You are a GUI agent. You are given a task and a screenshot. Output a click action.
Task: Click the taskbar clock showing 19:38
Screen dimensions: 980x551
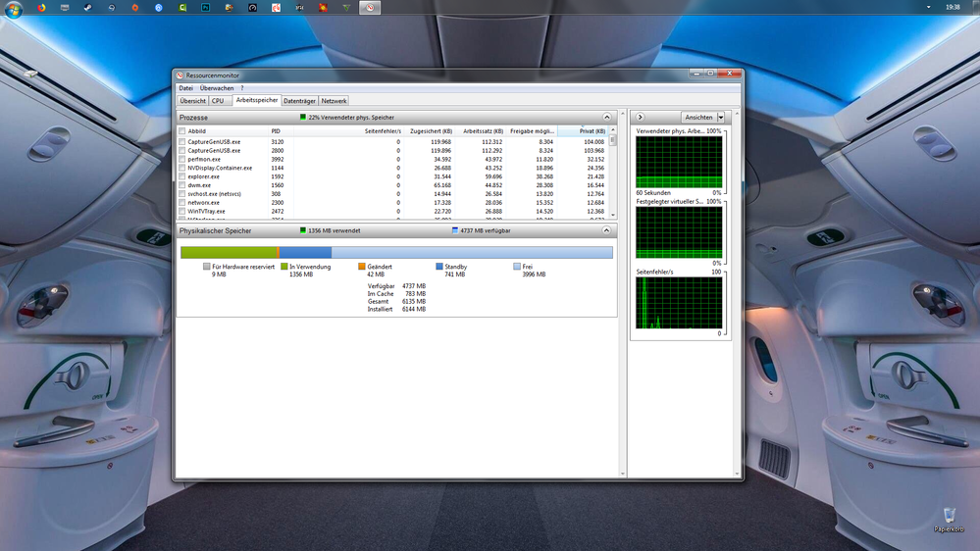tap(953, 8)
